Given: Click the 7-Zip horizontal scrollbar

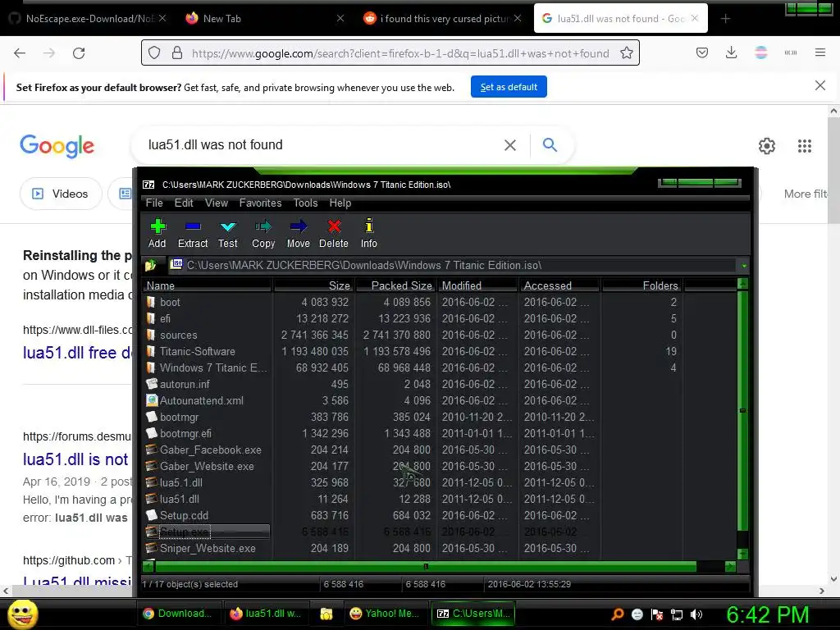Looking at the screenshot, I should click(426, 566).
